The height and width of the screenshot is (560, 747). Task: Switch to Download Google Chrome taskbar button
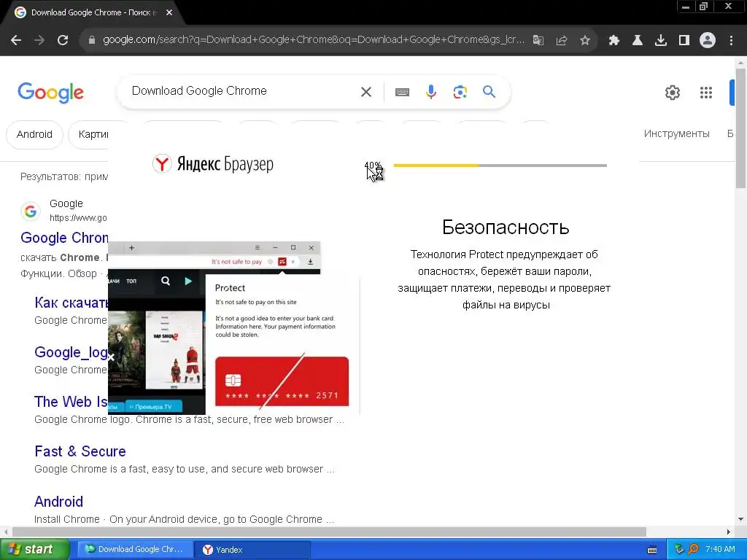135,550
